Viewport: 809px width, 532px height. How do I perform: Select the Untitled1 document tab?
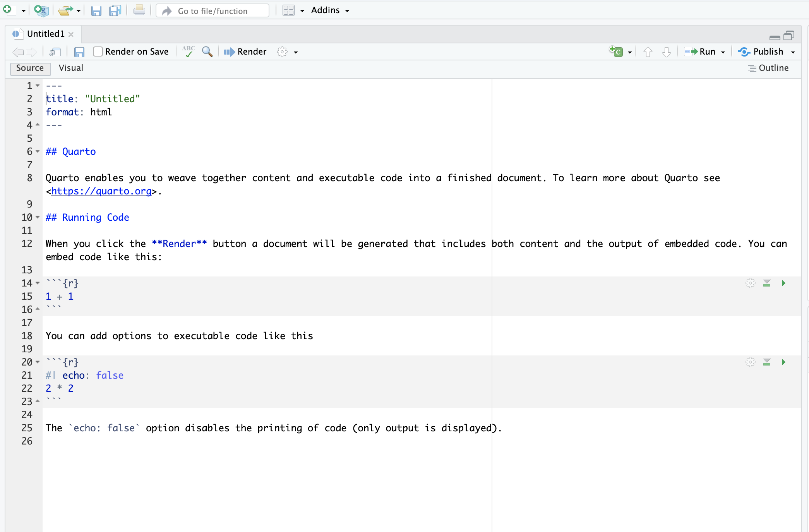[x=46, y=34]
